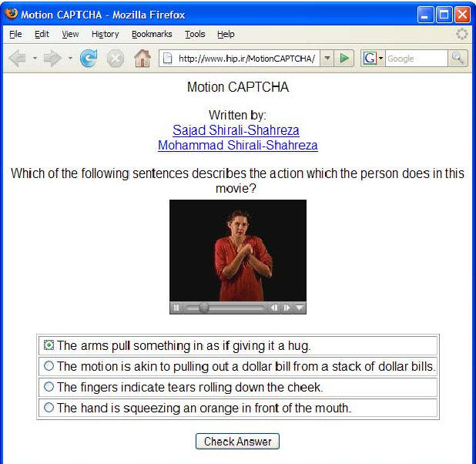Click the movie seek slider knob
The height and width of the screenshot is (464, 476).
pos(204,308)
